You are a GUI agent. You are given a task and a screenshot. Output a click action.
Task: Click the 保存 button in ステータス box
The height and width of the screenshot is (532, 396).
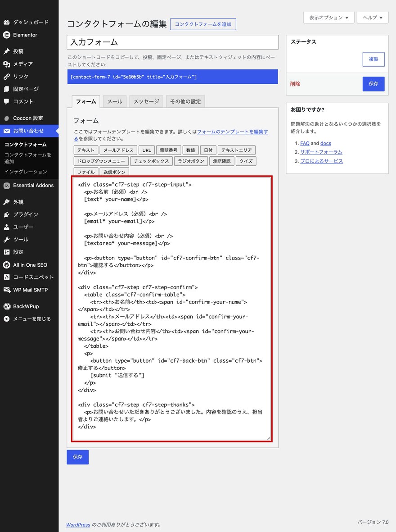373,84
